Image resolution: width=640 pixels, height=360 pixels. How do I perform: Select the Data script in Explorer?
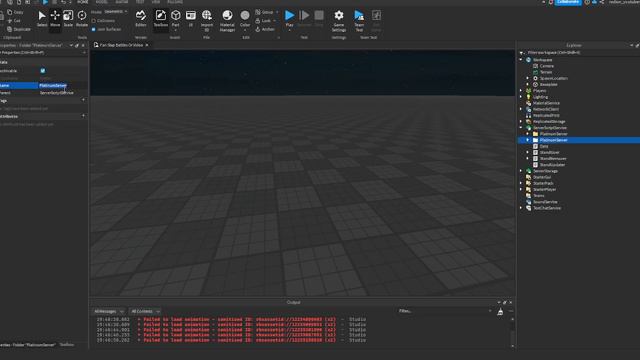pos(544,146)
